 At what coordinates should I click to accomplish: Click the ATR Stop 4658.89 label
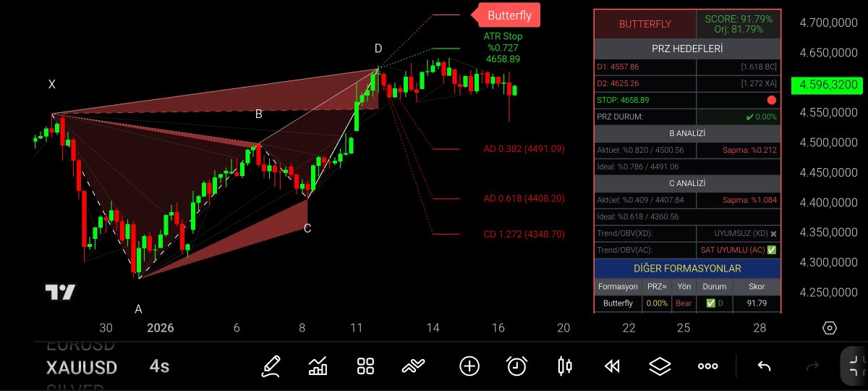tap(503, 48)
